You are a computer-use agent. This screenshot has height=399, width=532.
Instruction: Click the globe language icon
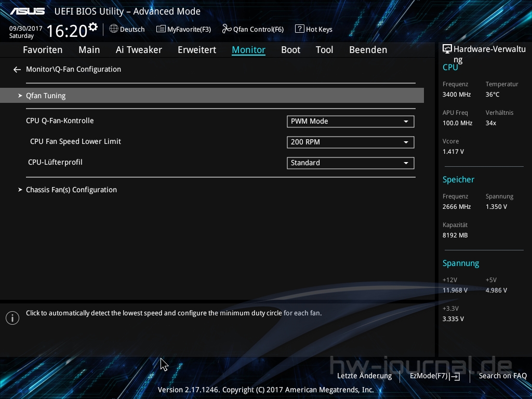(x=114, y=29)
